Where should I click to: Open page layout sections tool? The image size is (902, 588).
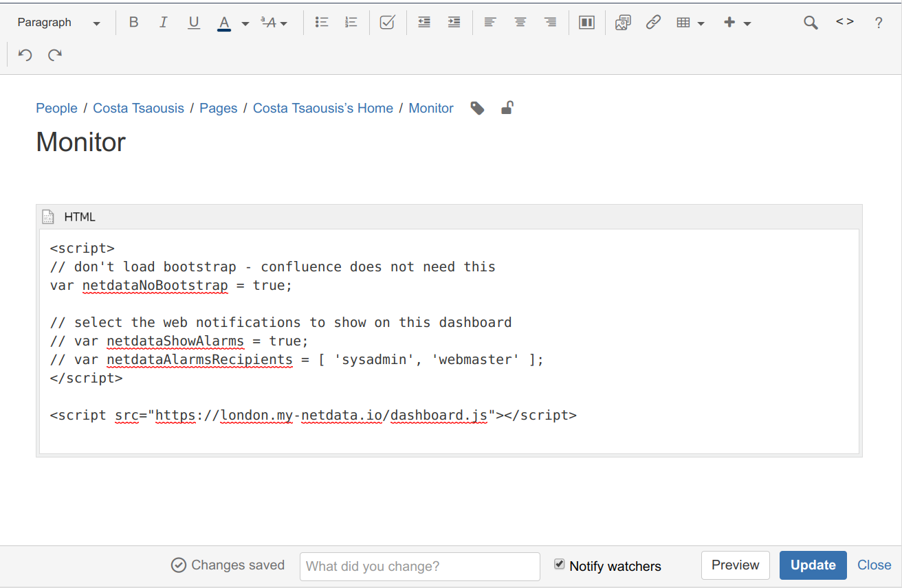coord(586,23)
